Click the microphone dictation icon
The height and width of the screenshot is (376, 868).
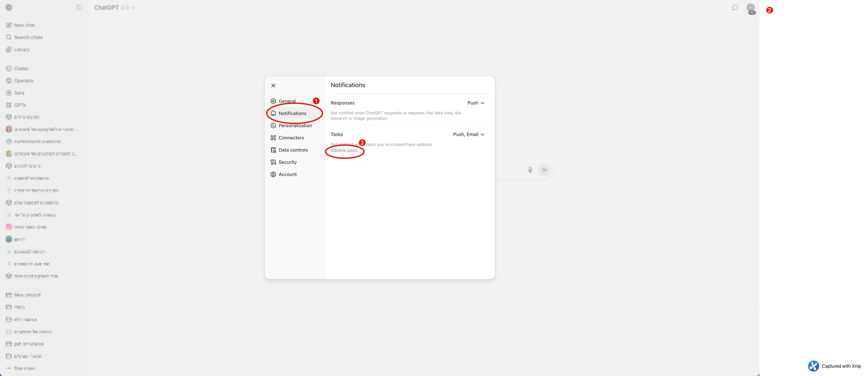pyautogui.click(x=530, y=170)
